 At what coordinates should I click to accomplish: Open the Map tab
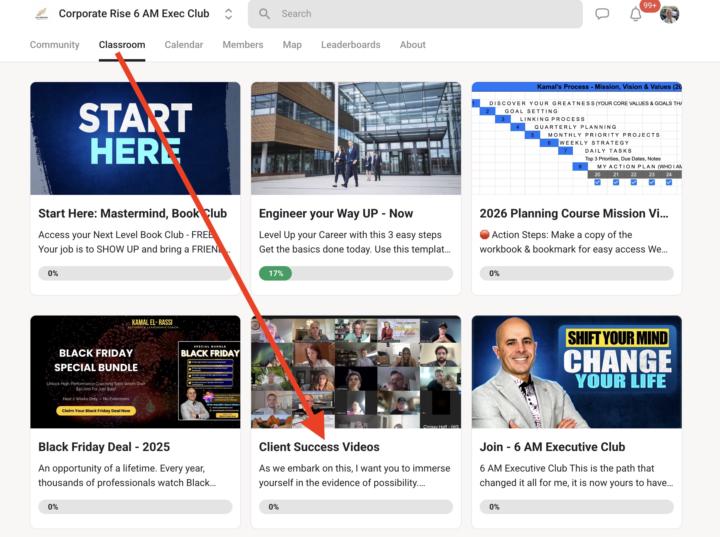[x=292, y=45]
